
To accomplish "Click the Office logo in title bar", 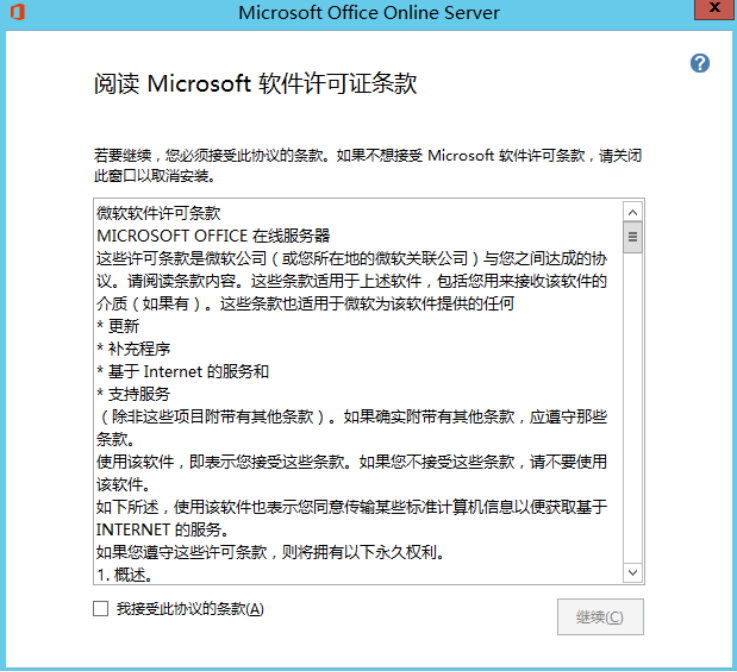I will (x=17, y=12).
